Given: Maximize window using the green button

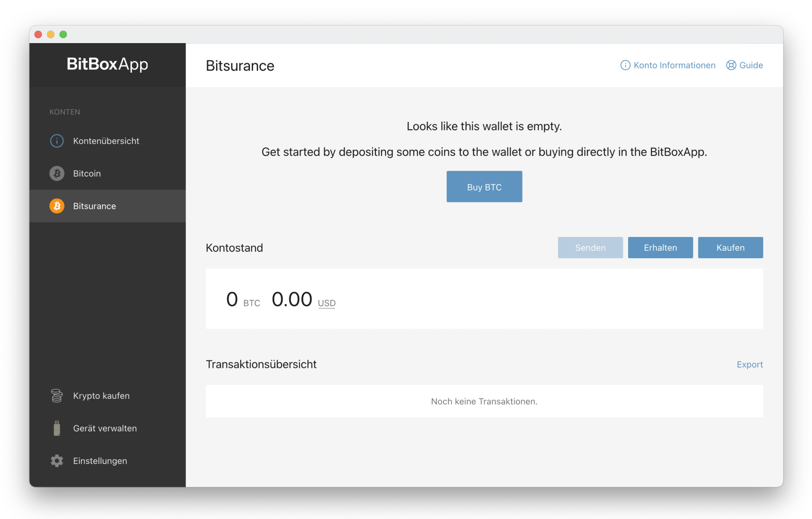Looking at the screenshot, I should 63,35.
